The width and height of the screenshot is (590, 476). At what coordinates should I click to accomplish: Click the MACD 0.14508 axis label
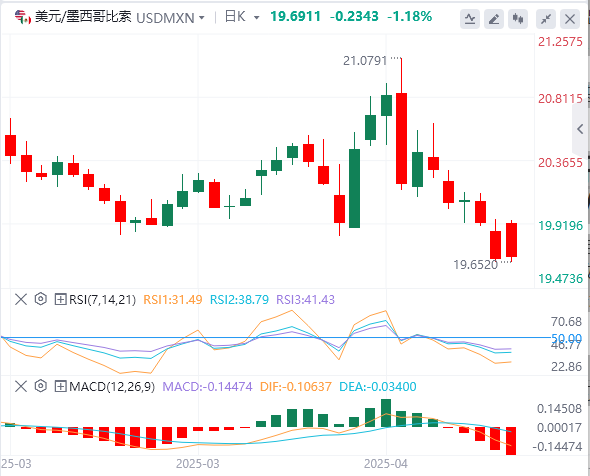[559, 409]
